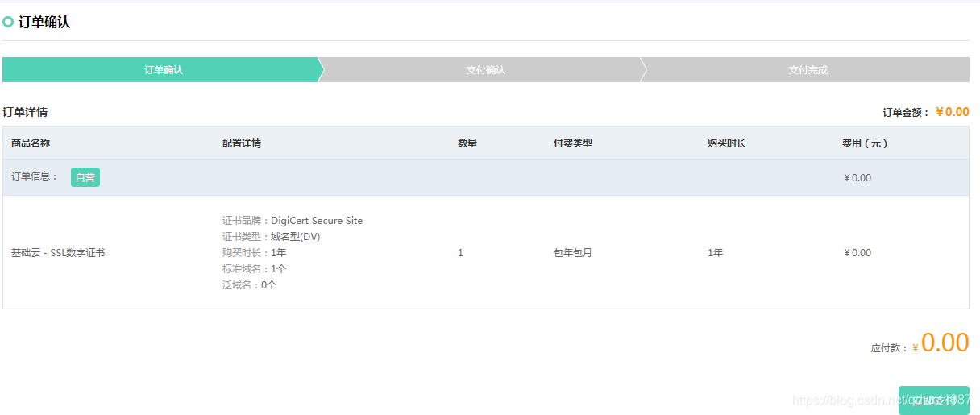
Task: Click the 付费类型 column header
Action: click(573, 143)
